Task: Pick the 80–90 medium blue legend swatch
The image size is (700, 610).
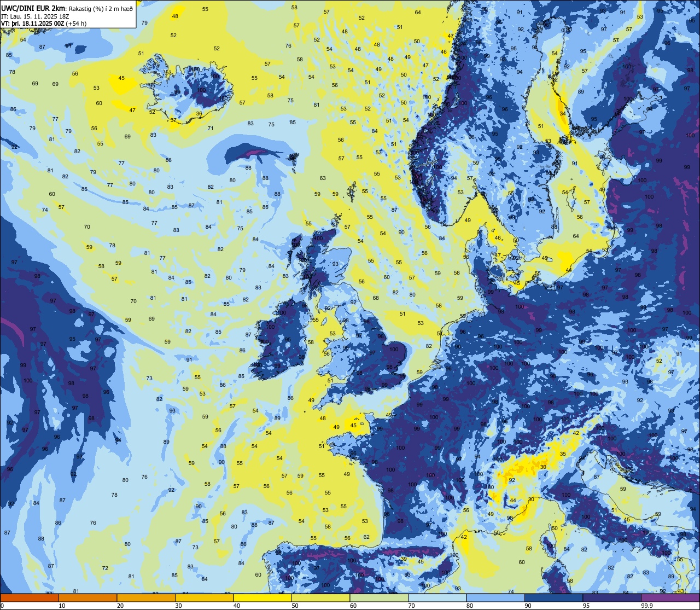Action: tap(495, 597)
